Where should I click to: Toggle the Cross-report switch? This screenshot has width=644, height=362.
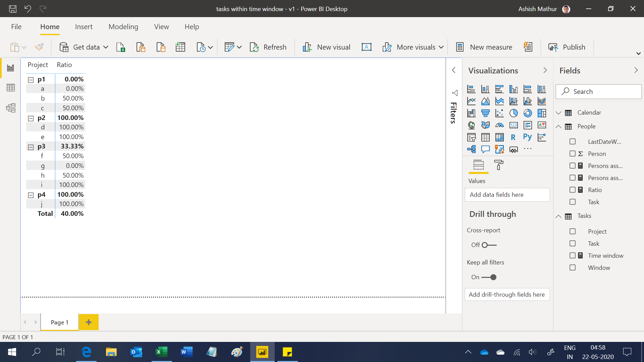point(489,245)
